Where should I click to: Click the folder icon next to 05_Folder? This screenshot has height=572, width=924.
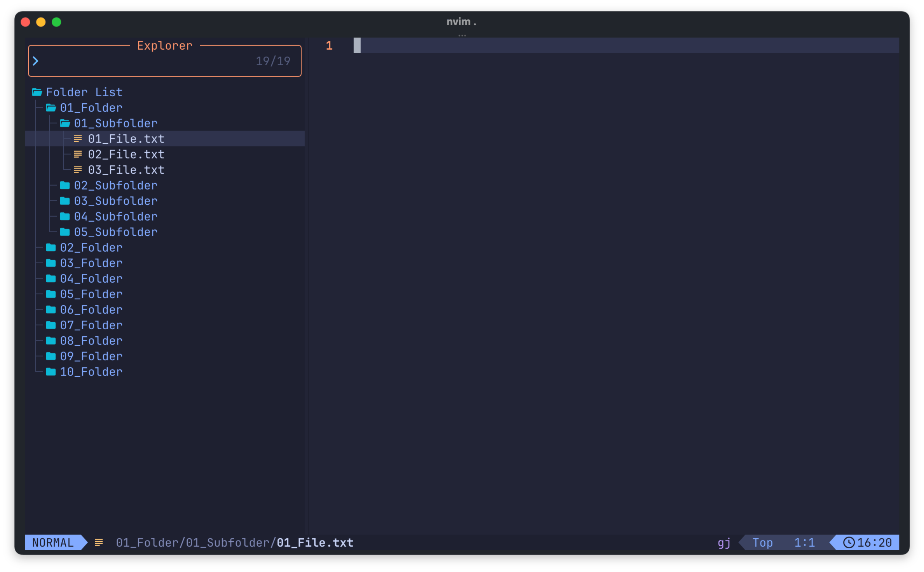(x=51, y=294)
